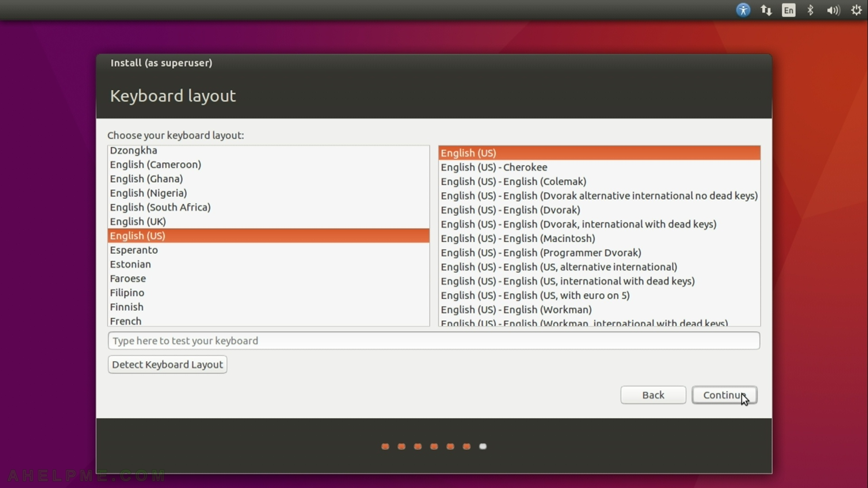Select Faroese layout
The height and width of the screenshot is (488, 868).
coord(269,278)
